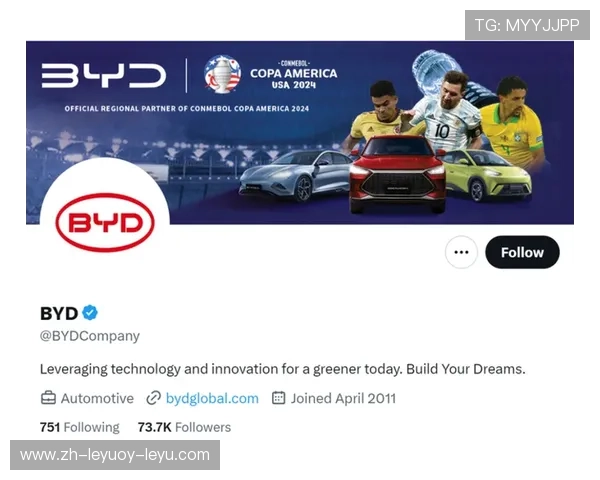Click the TG: MYYJJPP watermark
The width and height of the screenshot is (600, 480).
click(527, 25)
